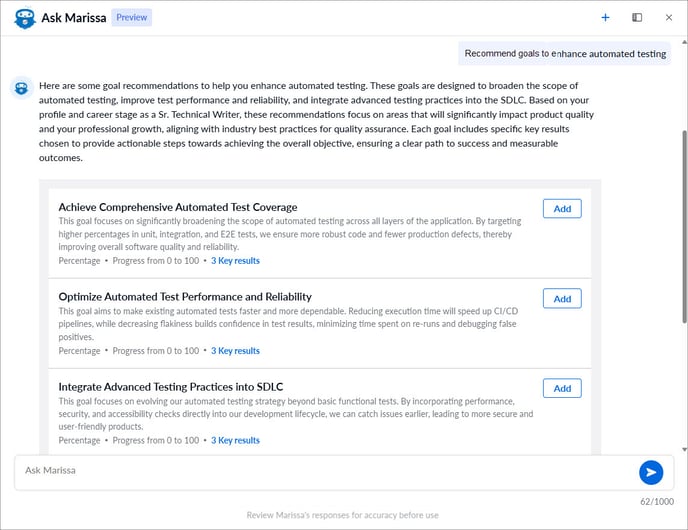Image resolution: width=688 pixels, height=530 pixels.
Task: Expand 3 Key results under Test Coverage goal
Action: (235, 261)
